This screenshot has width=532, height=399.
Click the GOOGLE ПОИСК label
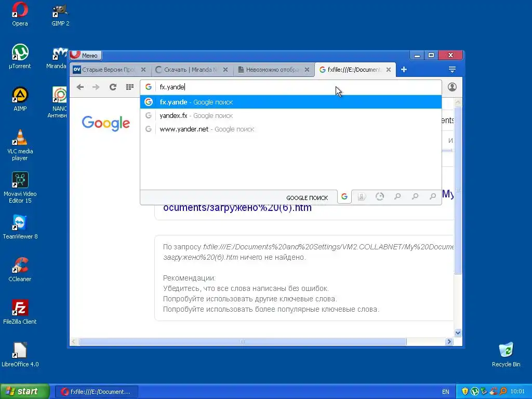[x=307, y=198]
